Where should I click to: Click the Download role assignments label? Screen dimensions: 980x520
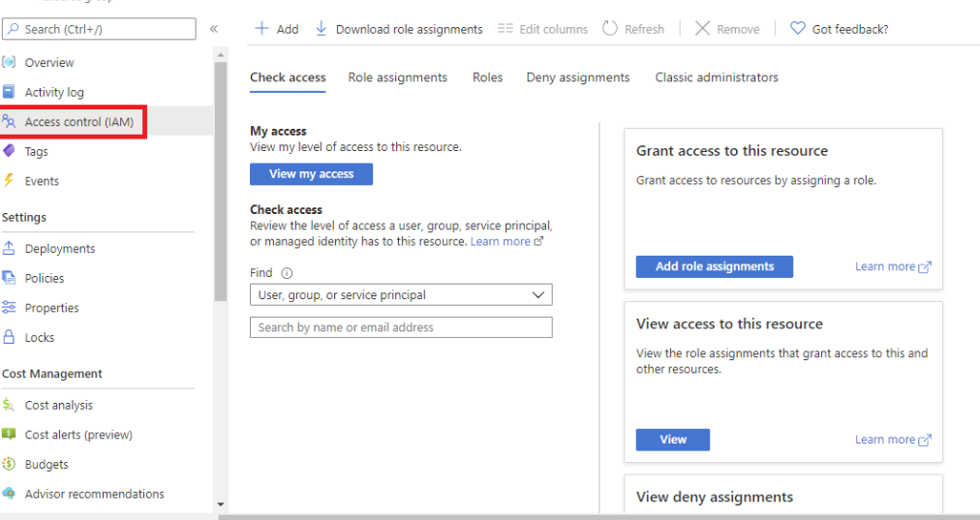(410, 29)
